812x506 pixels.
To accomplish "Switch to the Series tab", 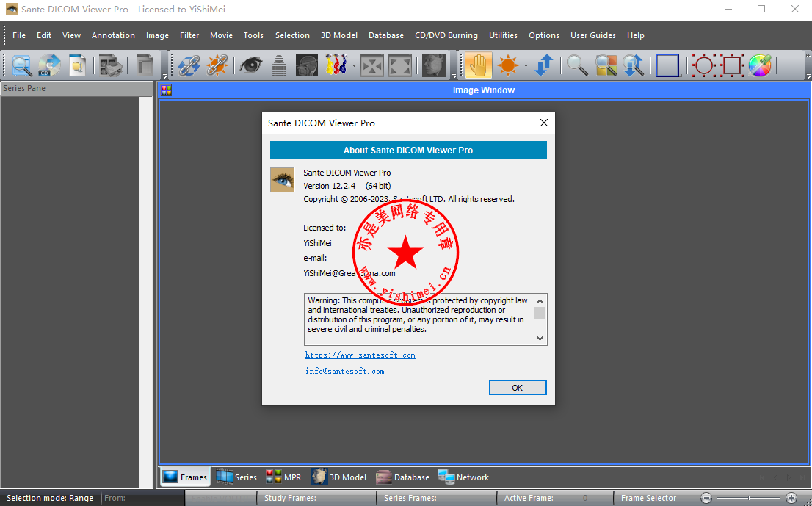I will (x=236, y=477).
